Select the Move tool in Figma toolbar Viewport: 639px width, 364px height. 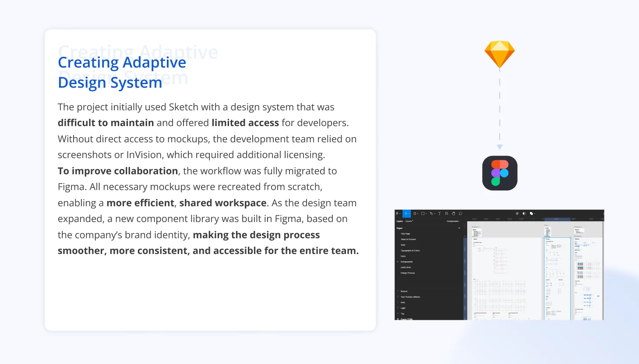[x=407, y=213]
